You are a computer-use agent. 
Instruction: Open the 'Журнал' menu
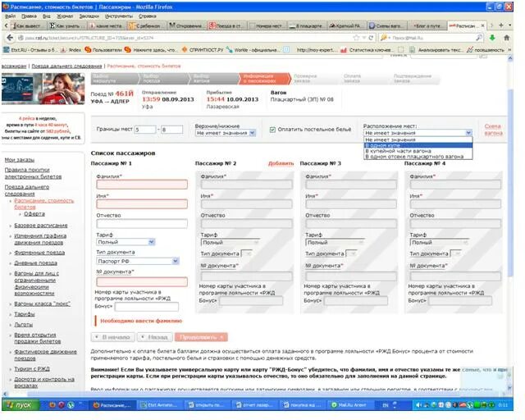tap(65, 16)
